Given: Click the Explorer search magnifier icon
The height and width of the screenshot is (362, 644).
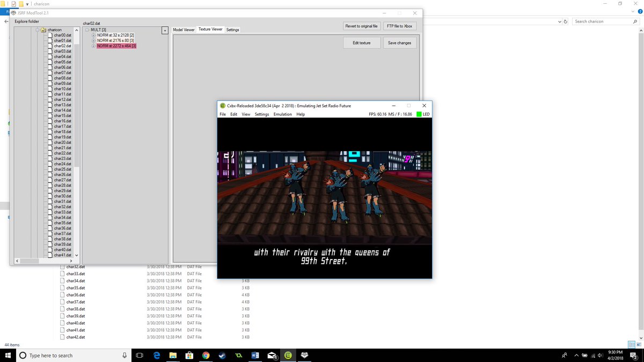Looking at the screenshot, I should click(x=635, y=21).
